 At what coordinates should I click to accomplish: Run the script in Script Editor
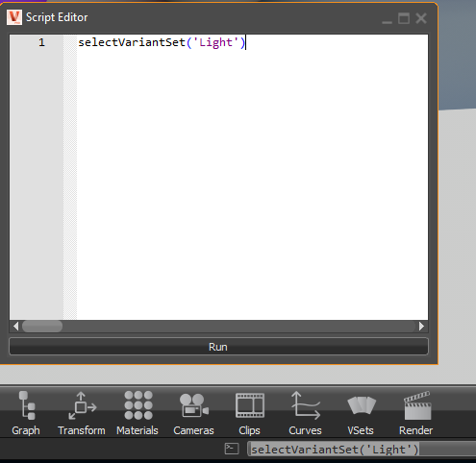[218, 347]
